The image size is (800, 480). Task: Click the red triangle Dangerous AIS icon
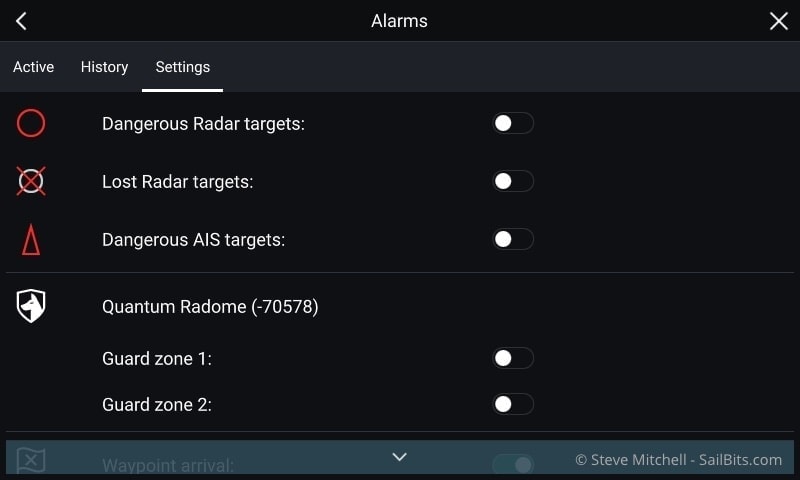point(31,239)
